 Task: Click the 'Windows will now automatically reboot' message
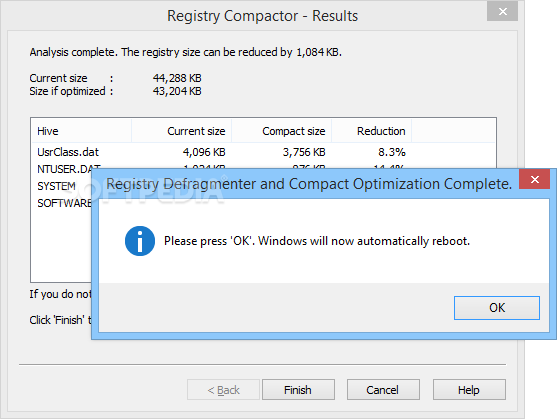click(x=364, y=241)
